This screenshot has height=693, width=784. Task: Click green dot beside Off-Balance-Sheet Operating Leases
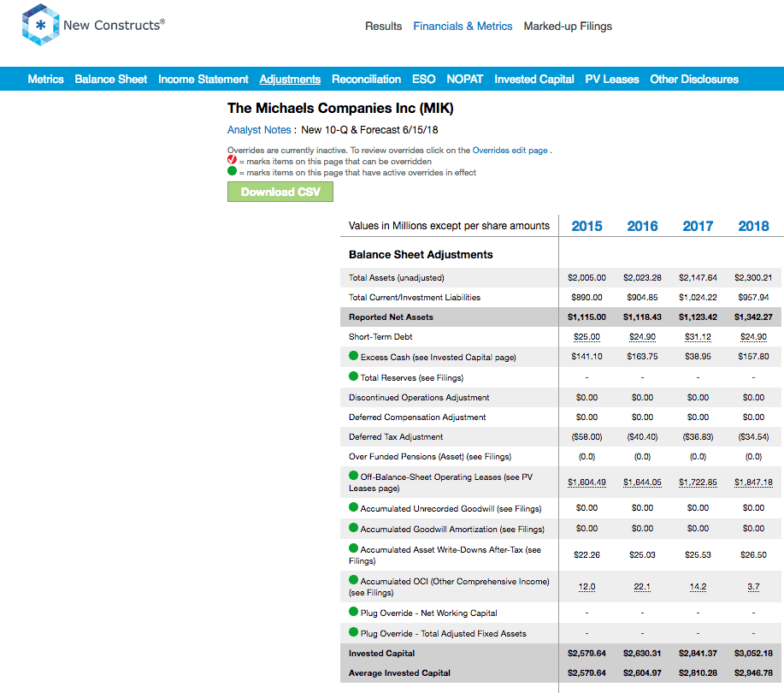click(x=353, y=476)
